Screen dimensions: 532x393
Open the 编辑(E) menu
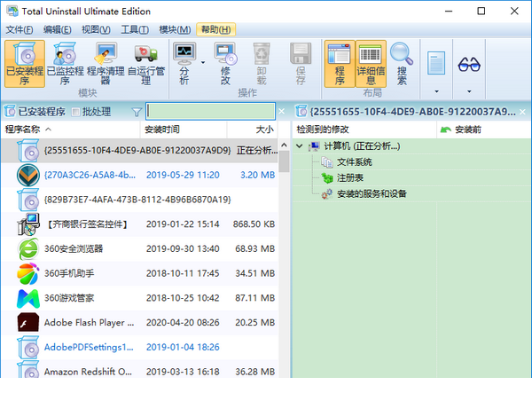pos(58,30)
